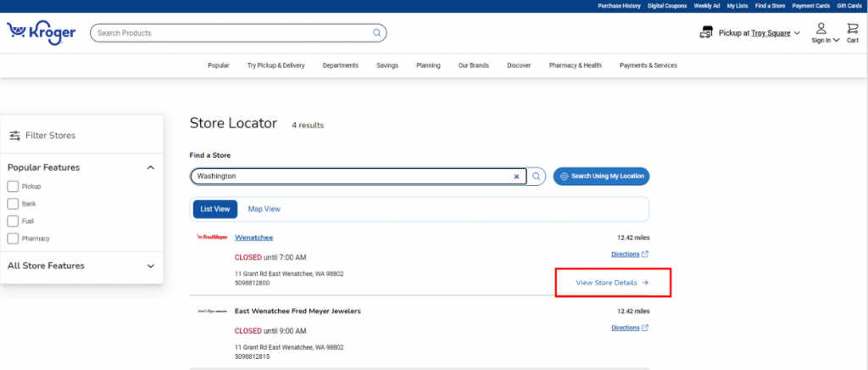Switch to Map View tab

click(264, 210)
